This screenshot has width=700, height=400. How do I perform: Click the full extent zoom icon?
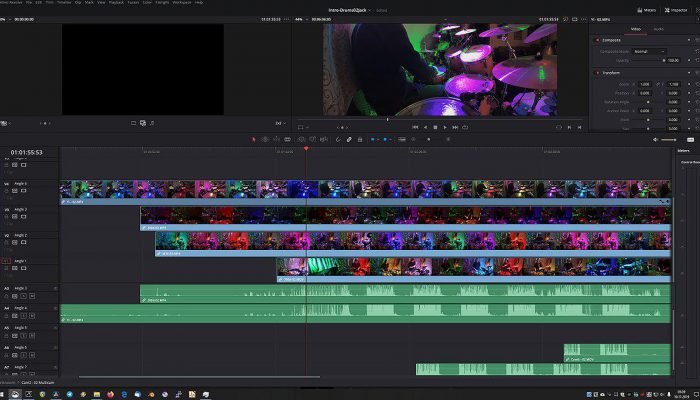click(x=402, y=139)
